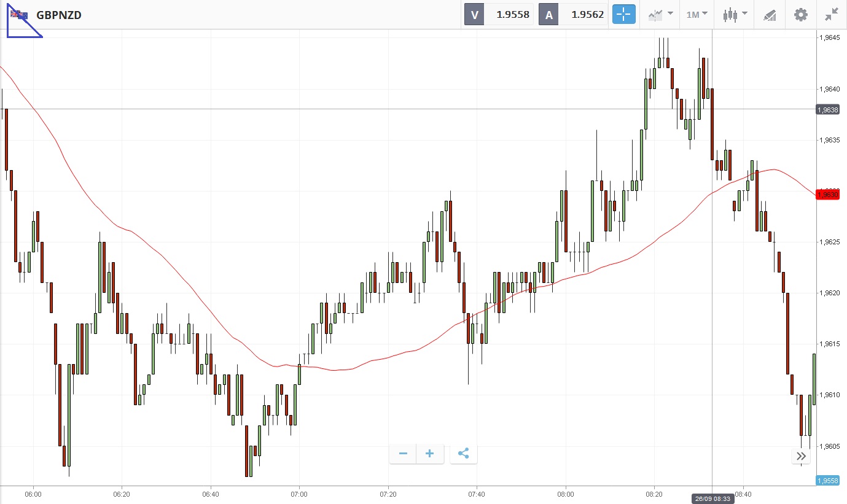Click the 26/09 08:33 time marker
Viewport: 847px width, 504px height.
coord(712,498)
